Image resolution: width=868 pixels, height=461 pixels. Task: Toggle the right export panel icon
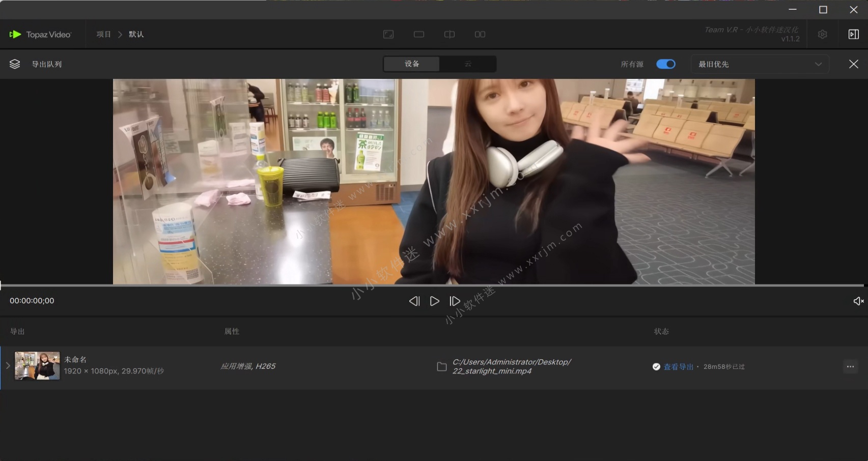(x=854, y=34)
